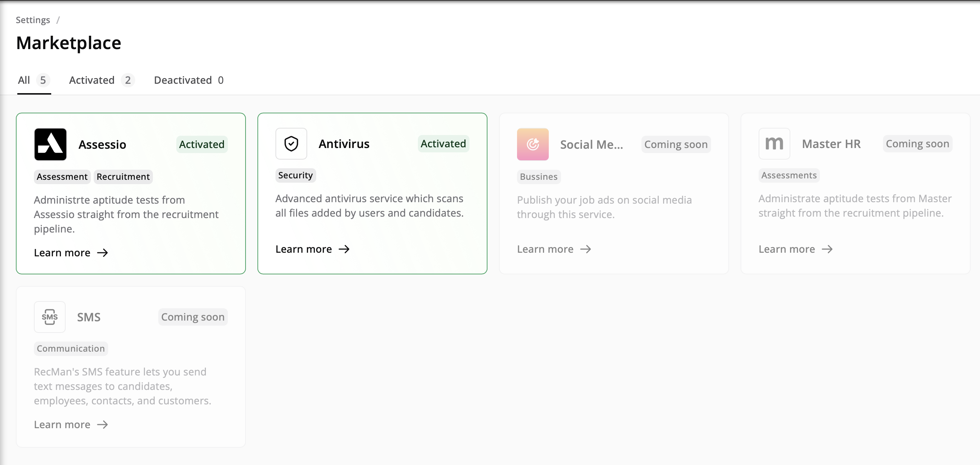The image size is (980, 465).
Task: Click the Master HR 'm' logo
Action: [774, 144]
